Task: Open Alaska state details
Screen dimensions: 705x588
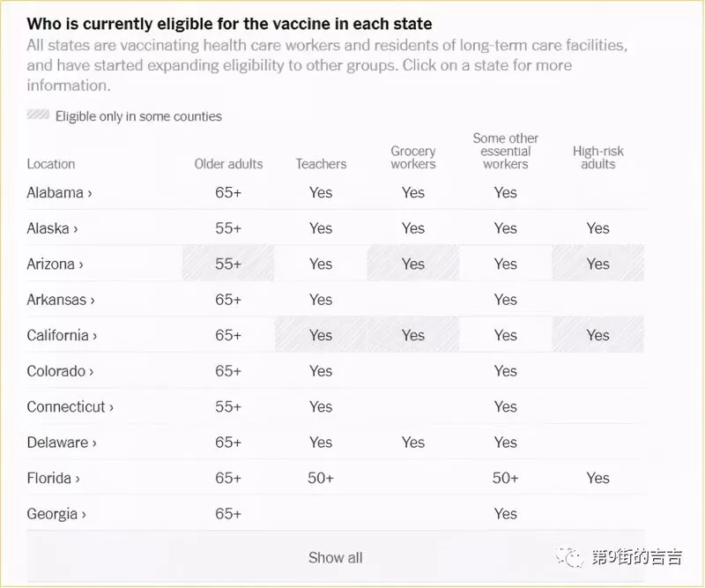Action: tap(52, 228)
